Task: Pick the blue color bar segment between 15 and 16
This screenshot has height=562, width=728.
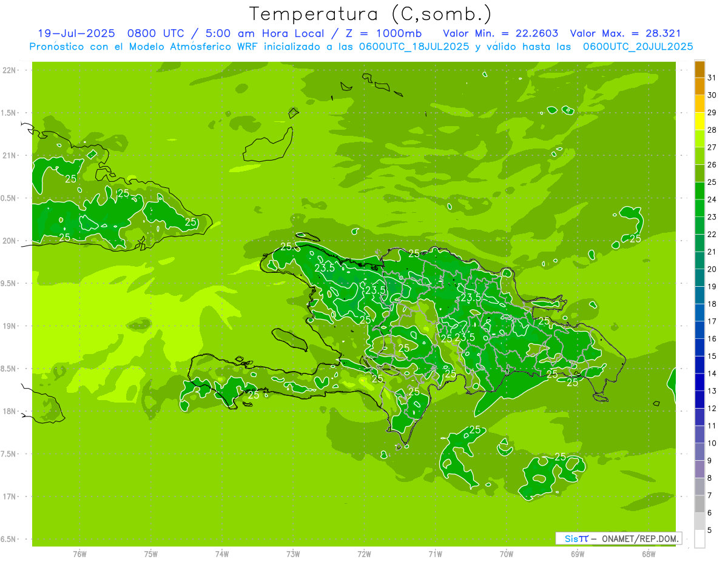Action: [699, 347]
